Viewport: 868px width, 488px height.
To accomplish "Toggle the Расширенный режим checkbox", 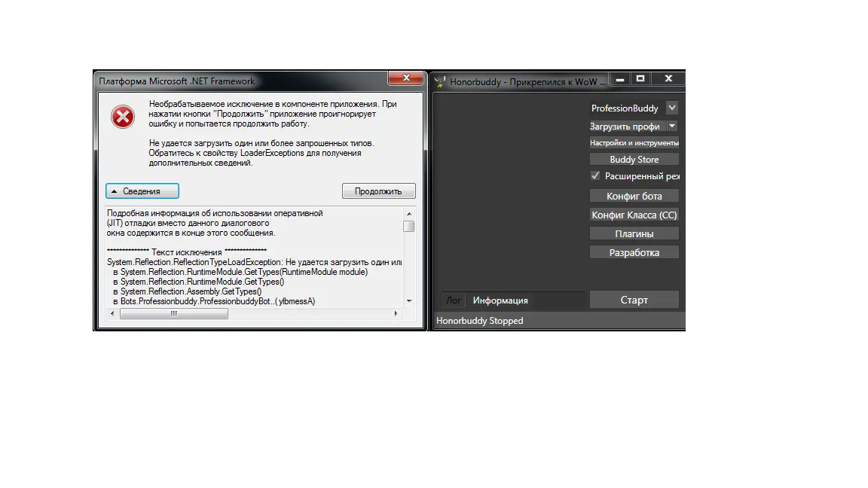I will point(595,176).
